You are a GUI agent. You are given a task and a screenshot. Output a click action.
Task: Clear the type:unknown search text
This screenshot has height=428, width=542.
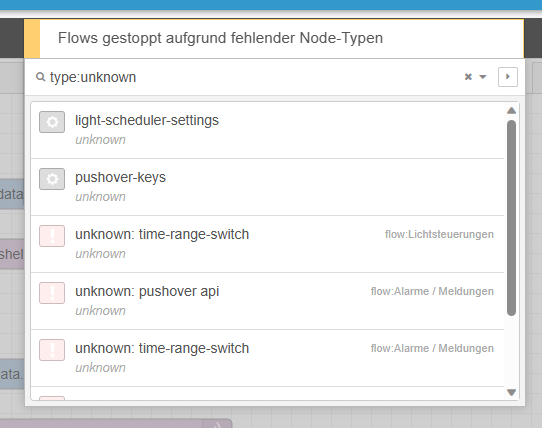pyautogui.click(x=468, y=77)
